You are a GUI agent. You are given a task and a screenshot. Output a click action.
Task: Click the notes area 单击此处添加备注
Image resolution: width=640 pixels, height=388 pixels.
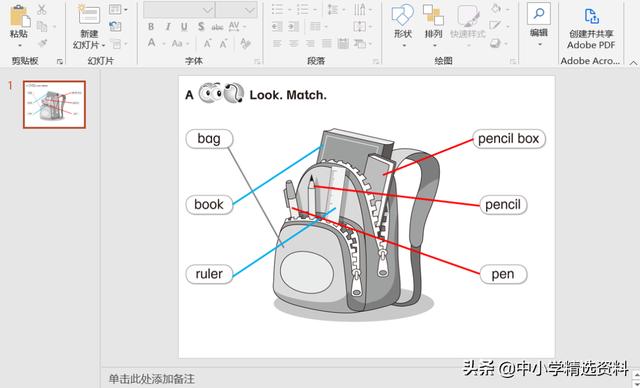(151, 379)
